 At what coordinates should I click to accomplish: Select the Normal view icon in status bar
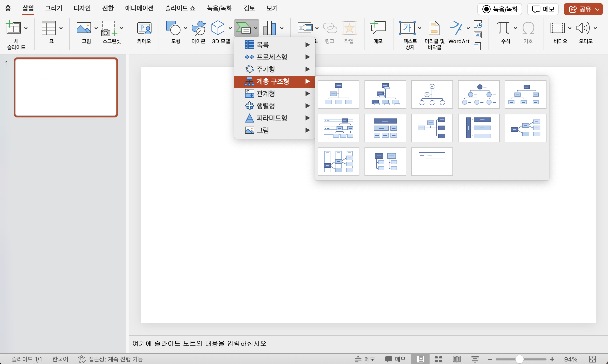[420, 359]
